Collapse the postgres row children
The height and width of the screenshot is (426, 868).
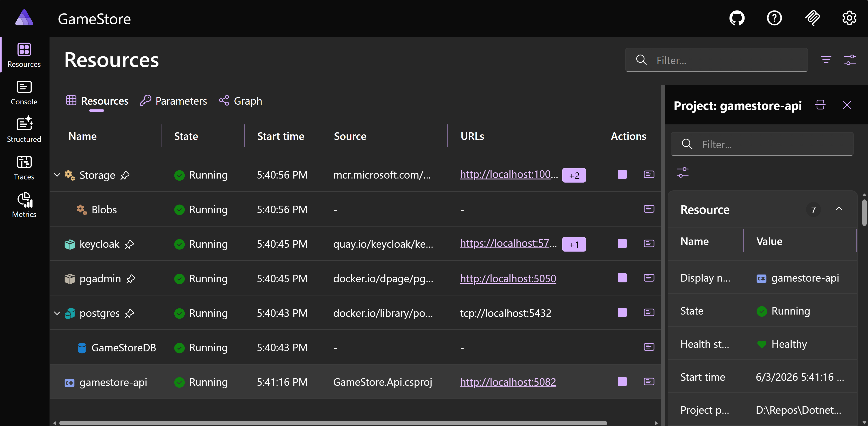(57, 313)
